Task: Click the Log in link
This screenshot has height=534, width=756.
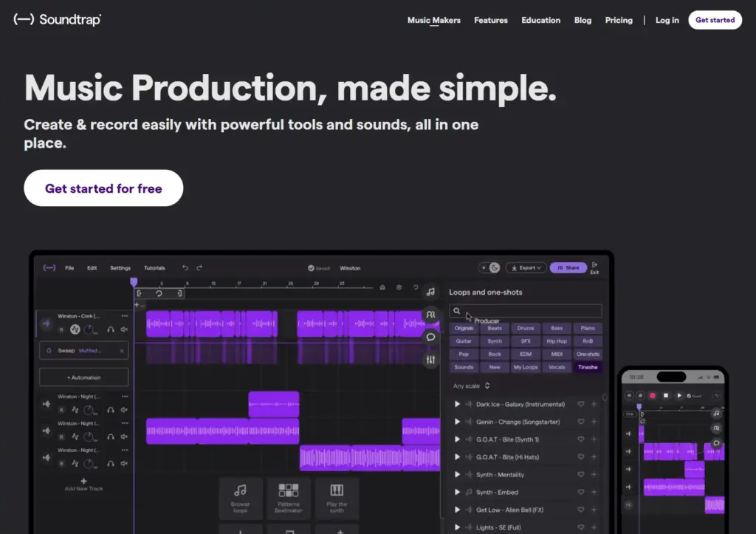Action: click(667, 20)
